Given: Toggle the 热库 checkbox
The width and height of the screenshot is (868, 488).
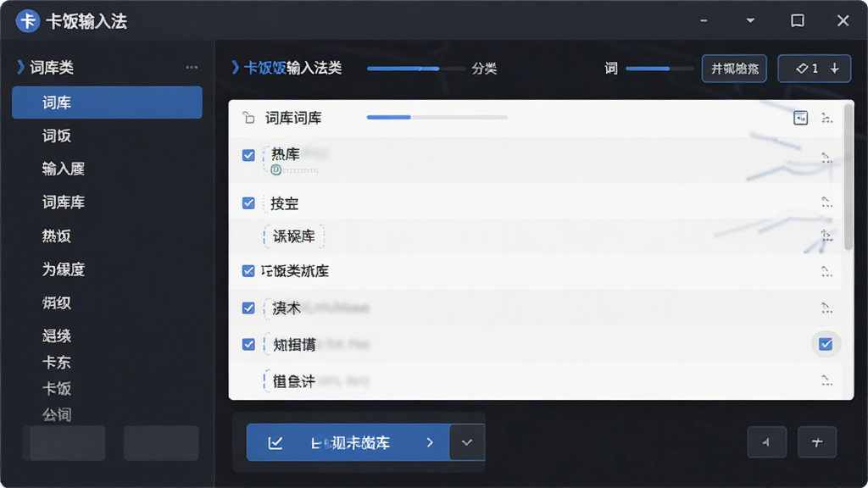Looking at the screenshot, I should pos(248,155).
